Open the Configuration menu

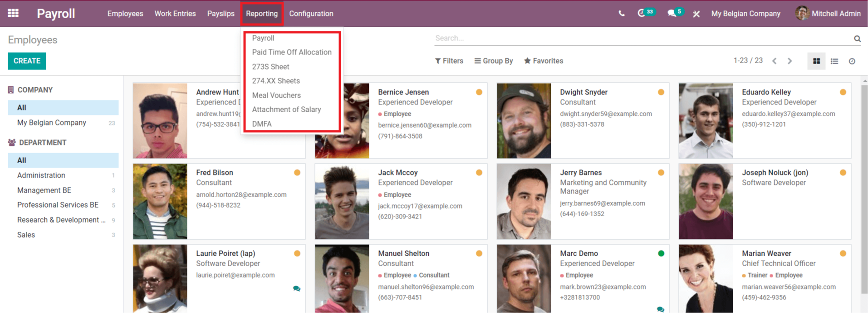tap(311, 14)
